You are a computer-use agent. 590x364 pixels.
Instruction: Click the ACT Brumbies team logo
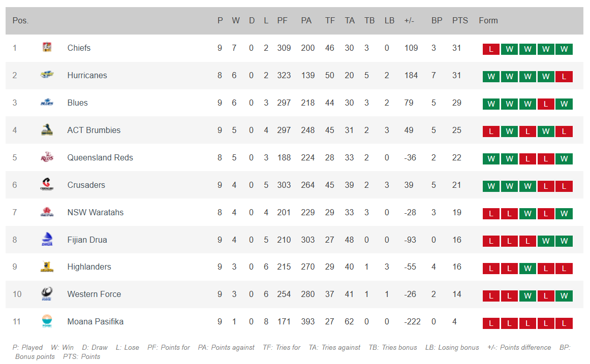click(x=47, y=130)
